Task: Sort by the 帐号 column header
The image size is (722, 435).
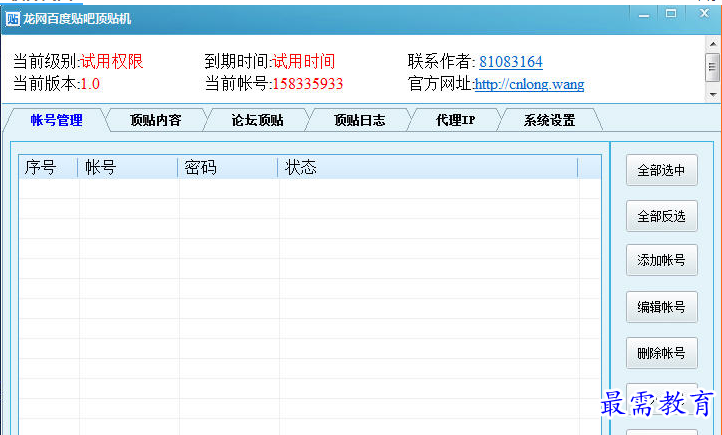Action: 128,167
